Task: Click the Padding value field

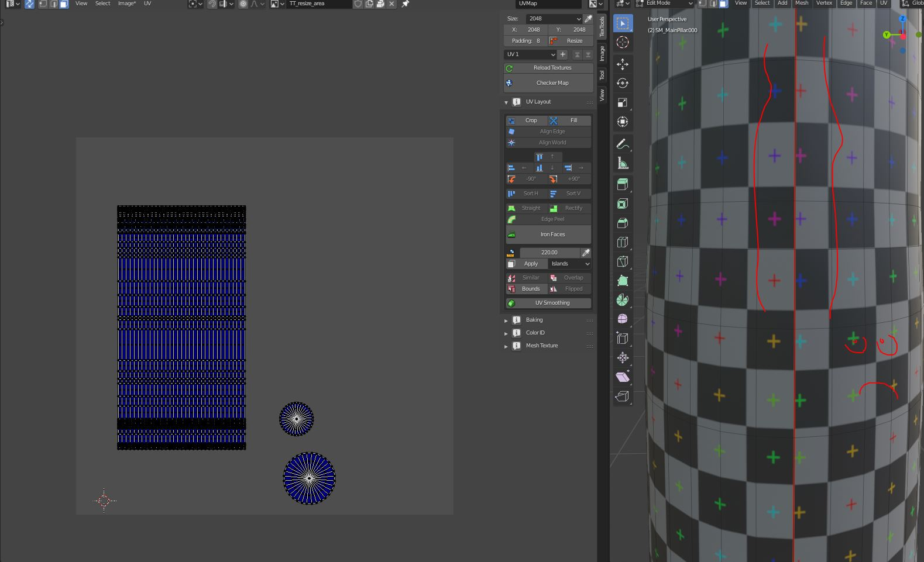Action: coord(525,41)
